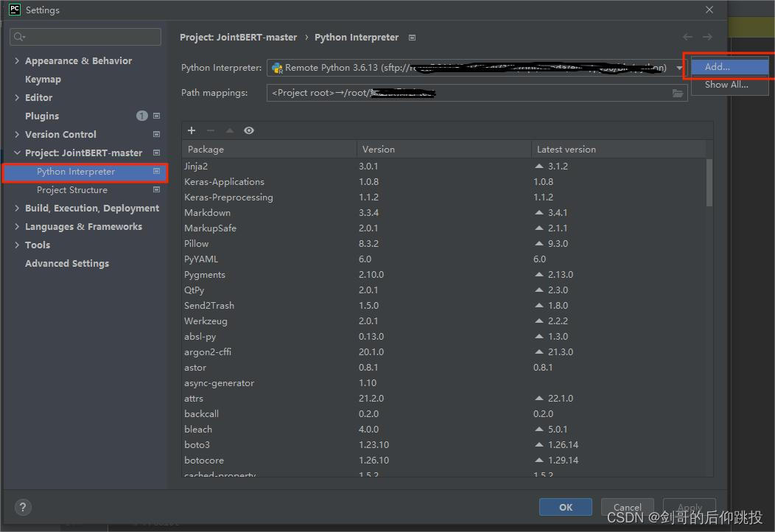Click the back navigation arrow
The width and height of the screenshot is (775, 532).
(687, 37)
